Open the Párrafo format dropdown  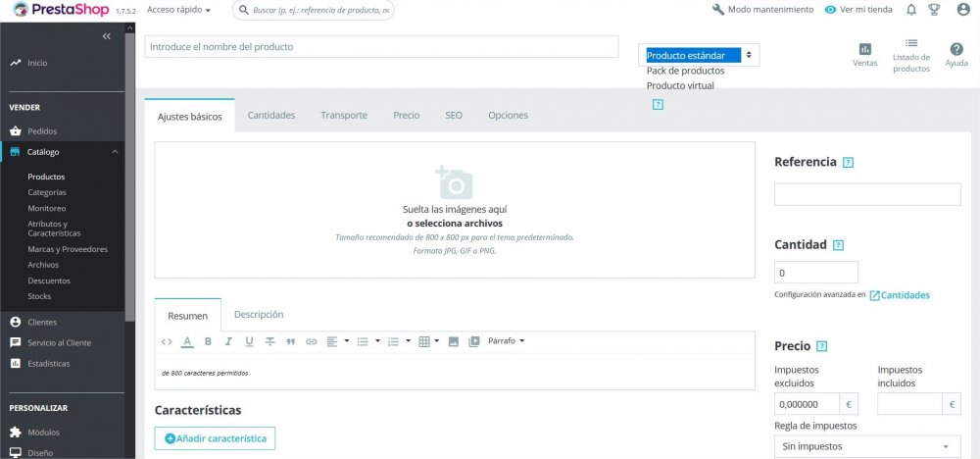tap(507, 340)
